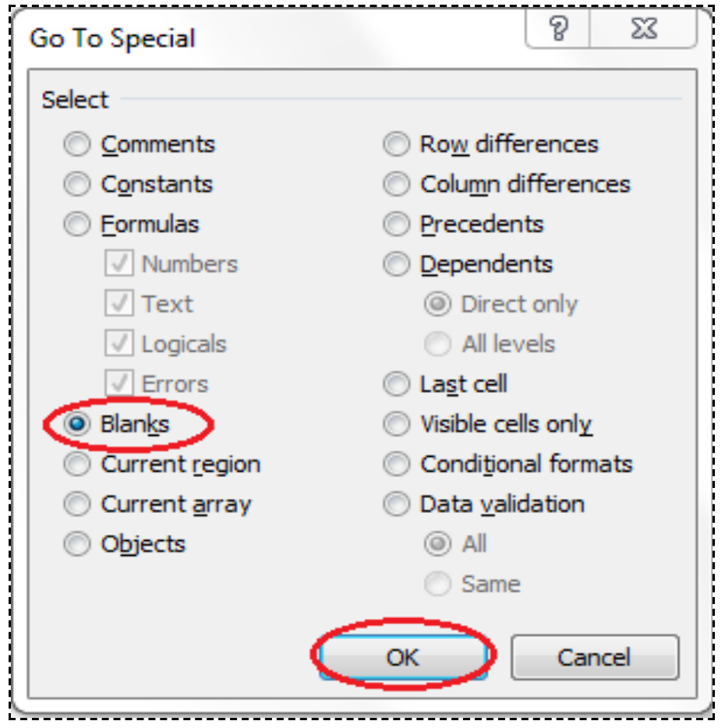Image resolution: width=725 pixels, height=728 pixels.
Task: Pick the Column differences option
Action: (398, 183)
